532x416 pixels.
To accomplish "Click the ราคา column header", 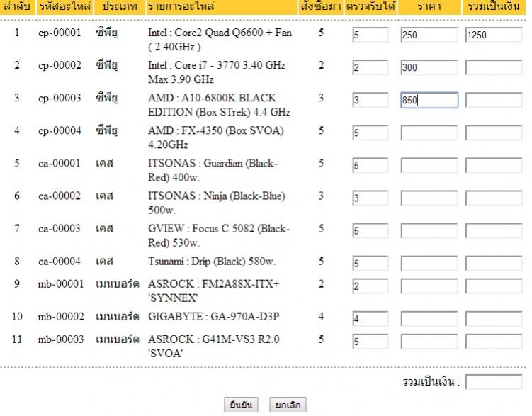I will pyautogui.click(x=429, y=6).
